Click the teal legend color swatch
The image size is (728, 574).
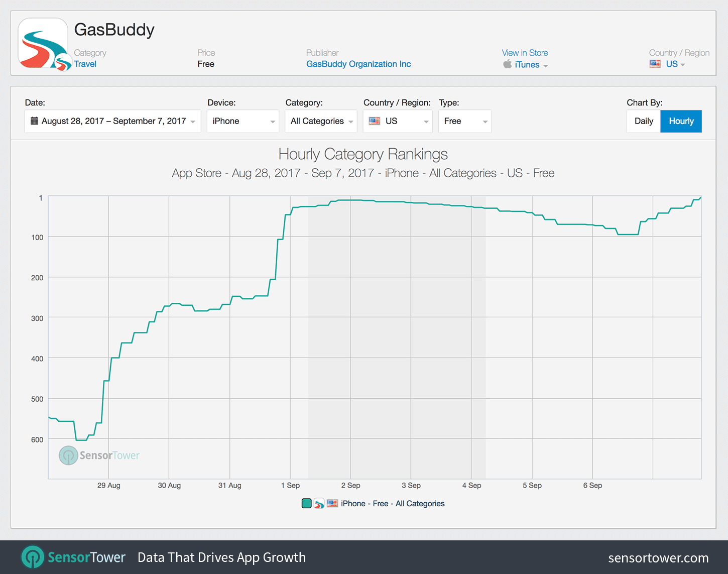click(x=306, y=504)
